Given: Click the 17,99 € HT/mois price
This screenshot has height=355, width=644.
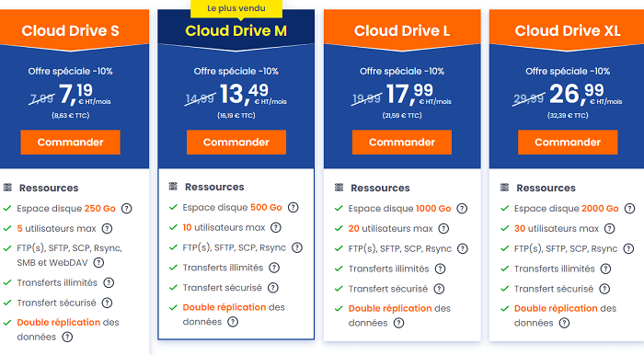Looking at the screenshot, I should pyautogui.click(x=419, y=94).
